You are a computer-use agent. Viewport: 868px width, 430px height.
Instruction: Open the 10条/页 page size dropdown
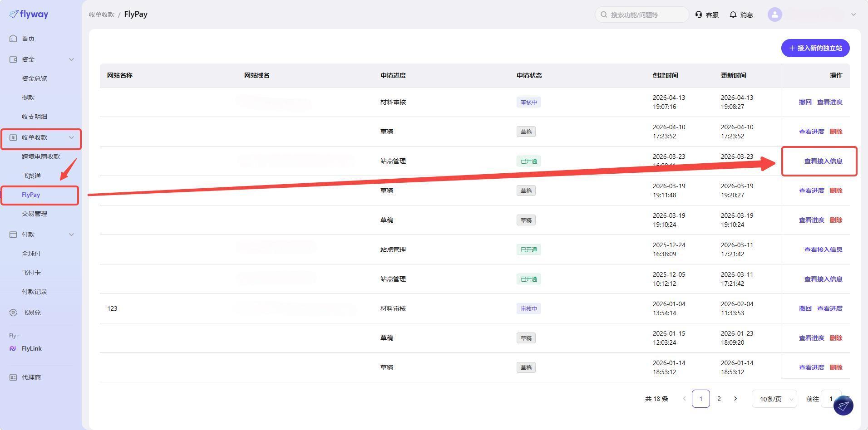[774, 399]
